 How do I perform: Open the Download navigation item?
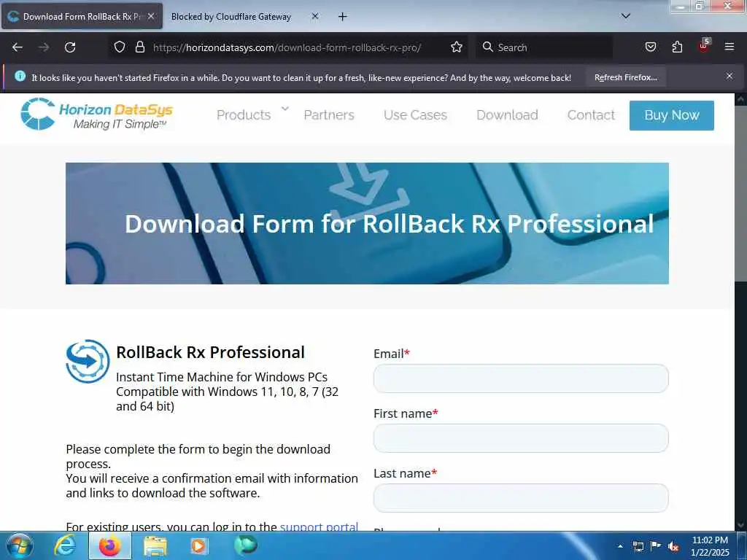pyautogui.click(x=508, y=115)
